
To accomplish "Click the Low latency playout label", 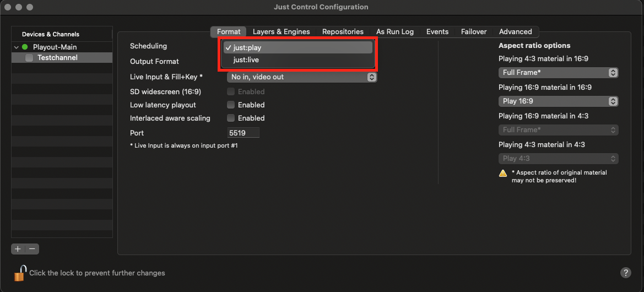I will [163, 105].
